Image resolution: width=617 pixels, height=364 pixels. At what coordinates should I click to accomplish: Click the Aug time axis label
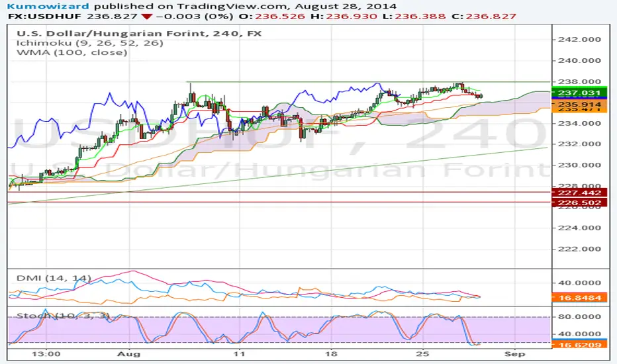coord(129,354)
